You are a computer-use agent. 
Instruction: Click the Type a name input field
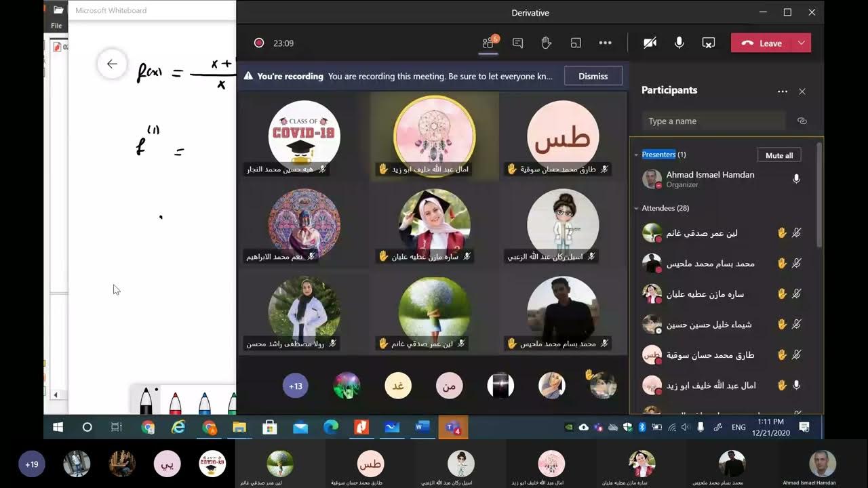pos(713,121)
